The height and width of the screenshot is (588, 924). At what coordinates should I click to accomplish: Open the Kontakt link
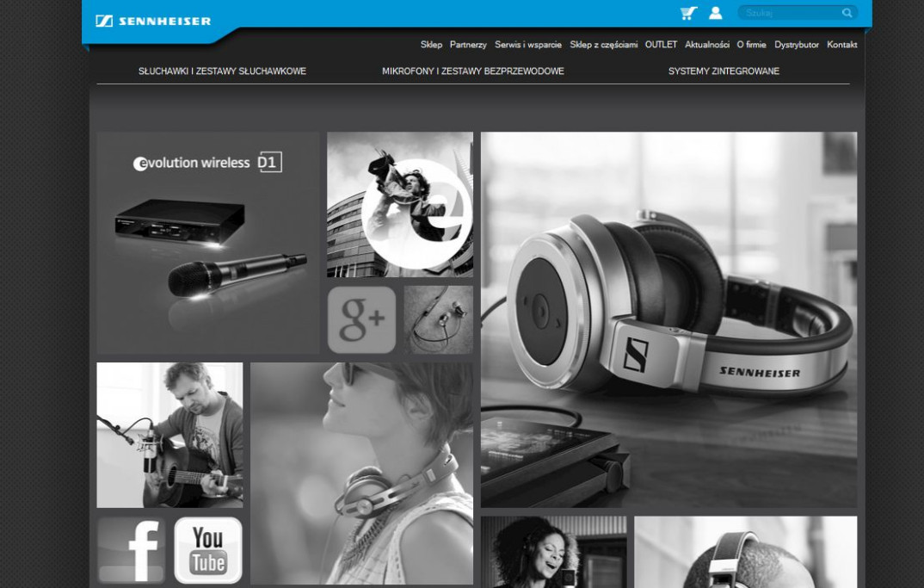click(841, 44)
